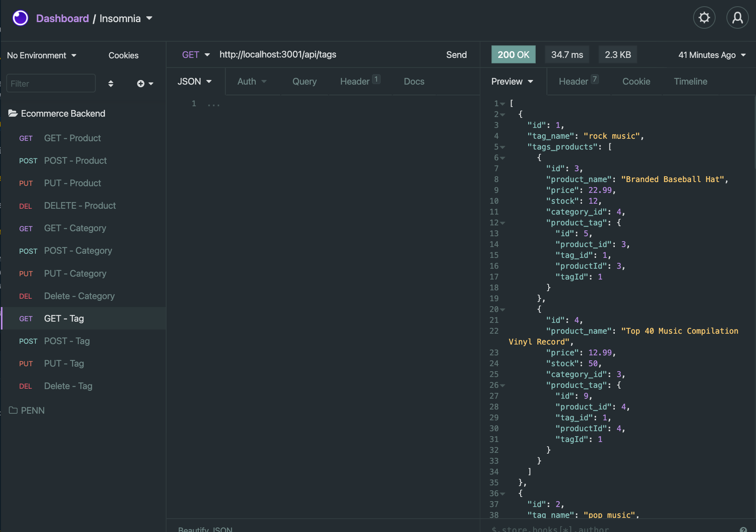Switch to the Timeline tab
Image resolution: width=756 pixels, height=532 pixels.
pyautogui.click(x=691, y=82)
